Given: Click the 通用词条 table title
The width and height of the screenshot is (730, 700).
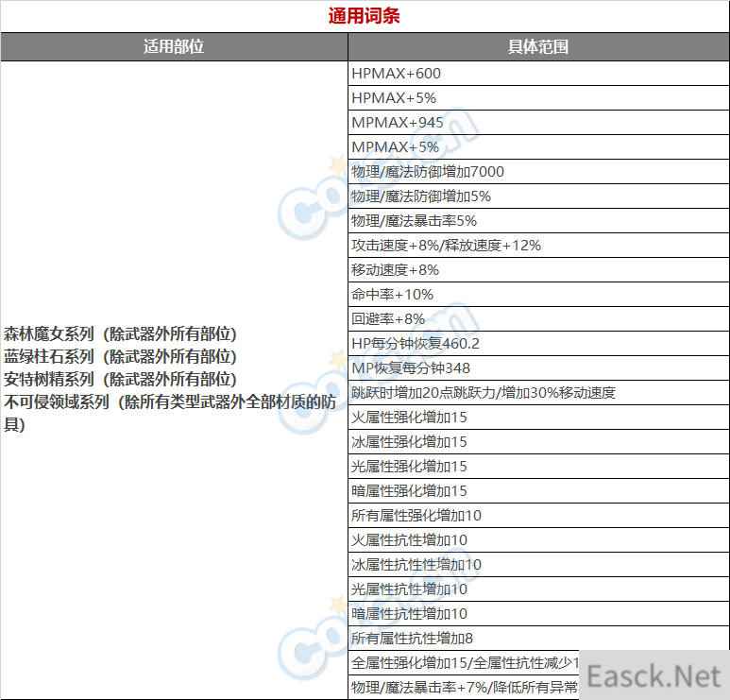Looking at the screenshot, I should [365, 16].
